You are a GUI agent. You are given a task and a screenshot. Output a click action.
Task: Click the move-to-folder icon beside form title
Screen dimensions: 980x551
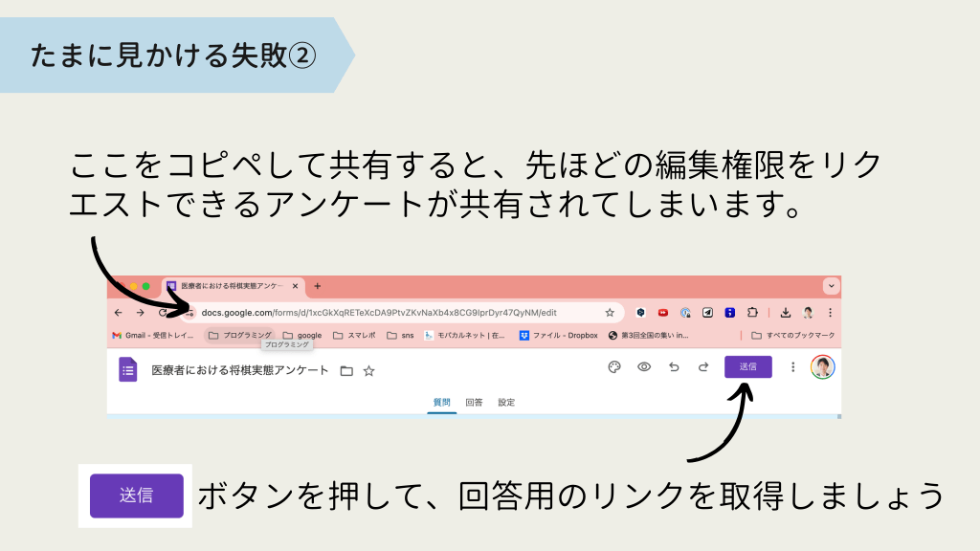pyautogui.click(x=346, y=370)
